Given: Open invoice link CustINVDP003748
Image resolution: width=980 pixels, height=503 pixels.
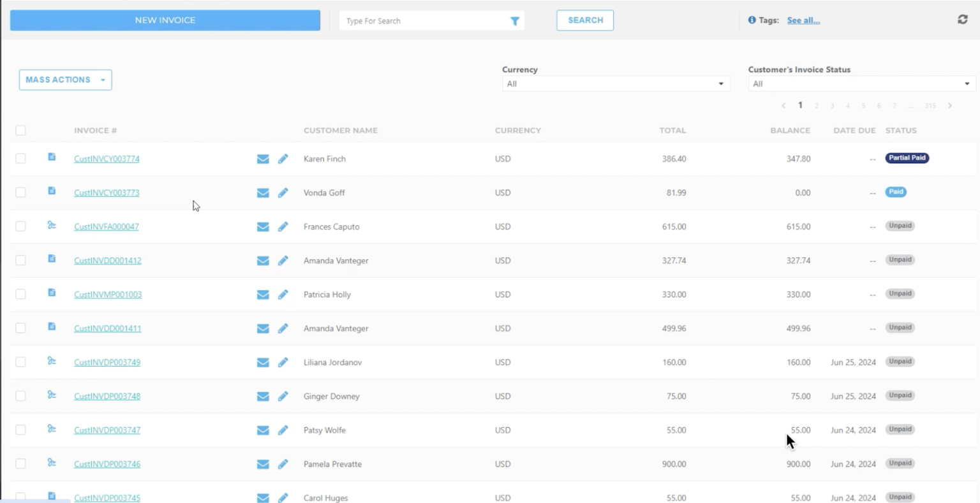Looking at the screenshot, I should [x=107, y=396].
